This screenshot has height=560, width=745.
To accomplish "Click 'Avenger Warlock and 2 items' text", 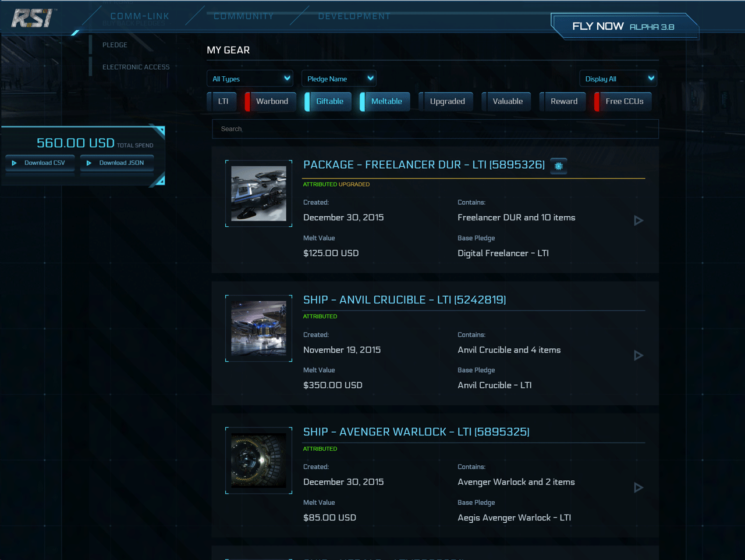I will click(x=516, y=482).
